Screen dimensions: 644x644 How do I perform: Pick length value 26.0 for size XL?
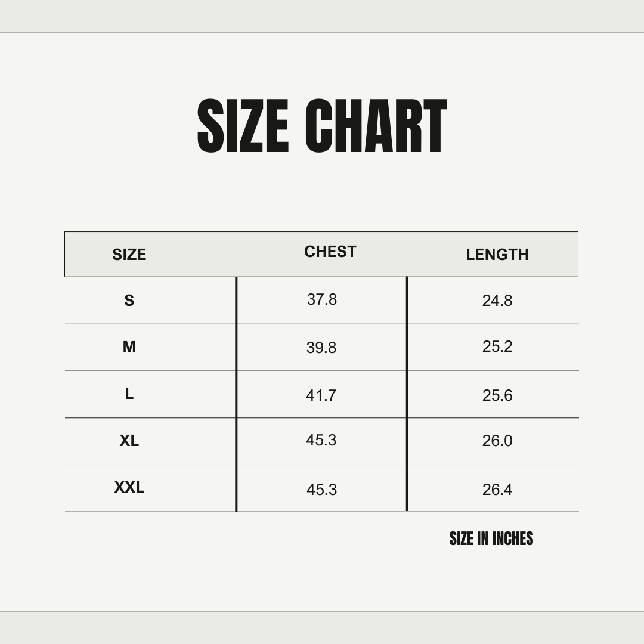[x=497, y=441]
